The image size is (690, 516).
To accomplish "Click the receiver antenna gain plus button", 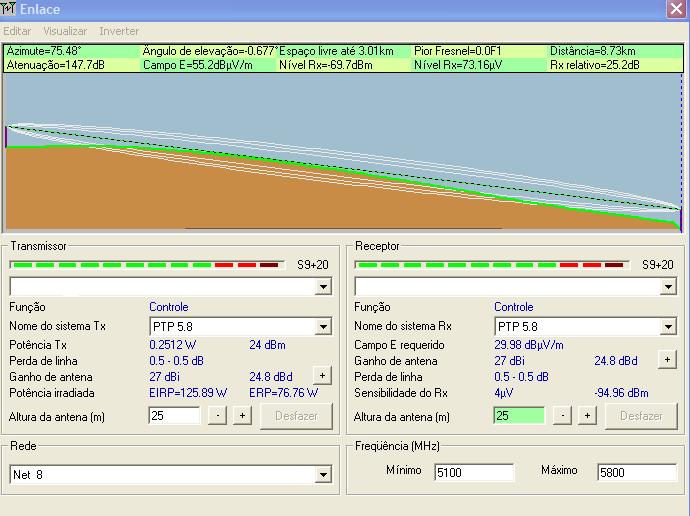I will [x=667, y=360].
